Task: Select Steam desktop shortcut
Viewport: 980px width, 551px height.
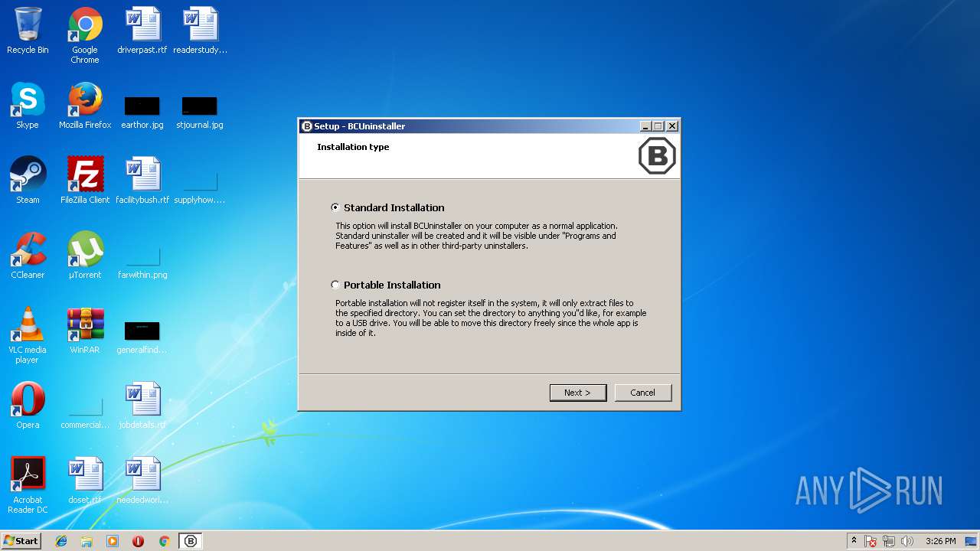Action: click(x=28, y=181)
